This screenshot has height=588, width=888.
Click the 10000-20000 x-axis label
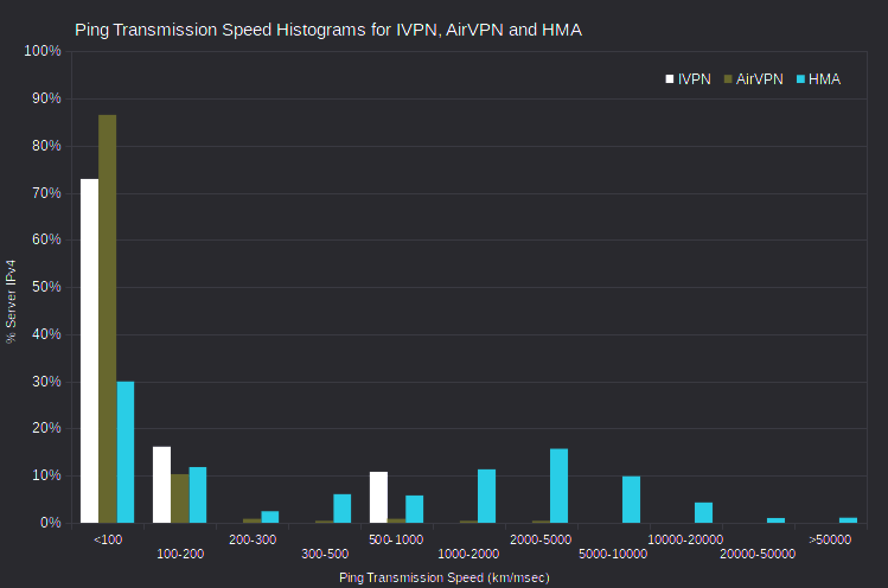[x=685, y=539]
